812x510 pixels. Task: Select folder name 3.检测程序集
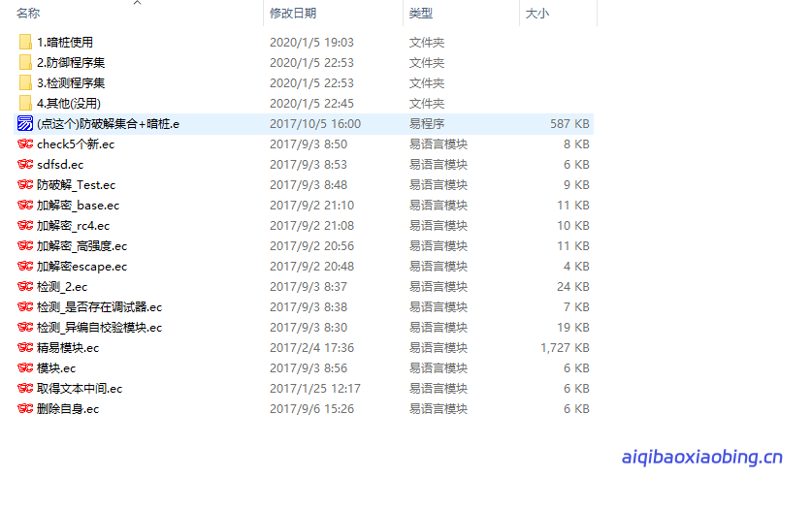(71, 82)
